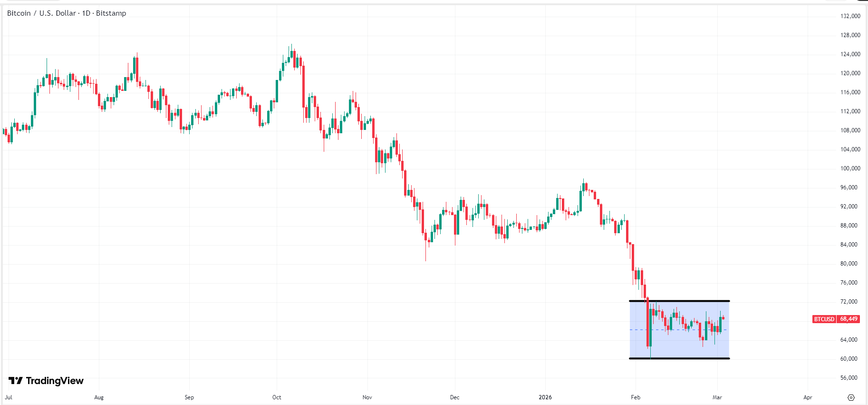Click the 132,000 price scale label
The height and width of the screenshot is (405, 868).
850,16
